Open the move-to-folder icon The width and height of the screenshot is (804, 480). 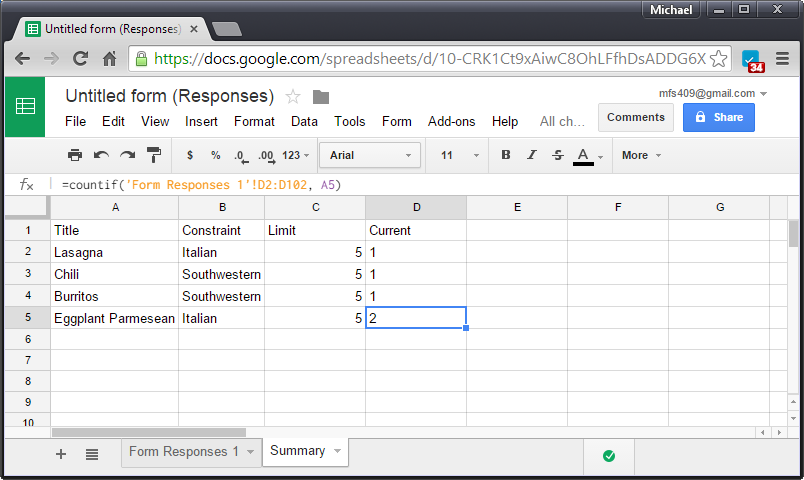(320, 97)
